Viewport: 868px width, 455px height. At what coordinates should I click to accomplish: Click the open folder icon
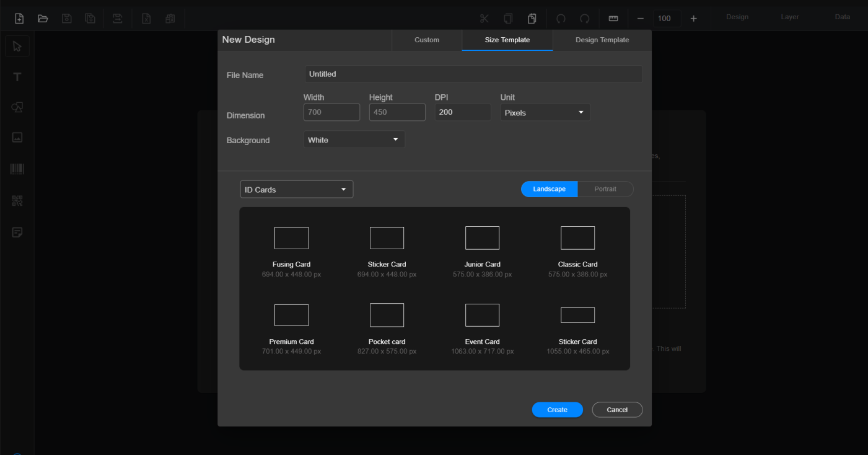point(43,19)
